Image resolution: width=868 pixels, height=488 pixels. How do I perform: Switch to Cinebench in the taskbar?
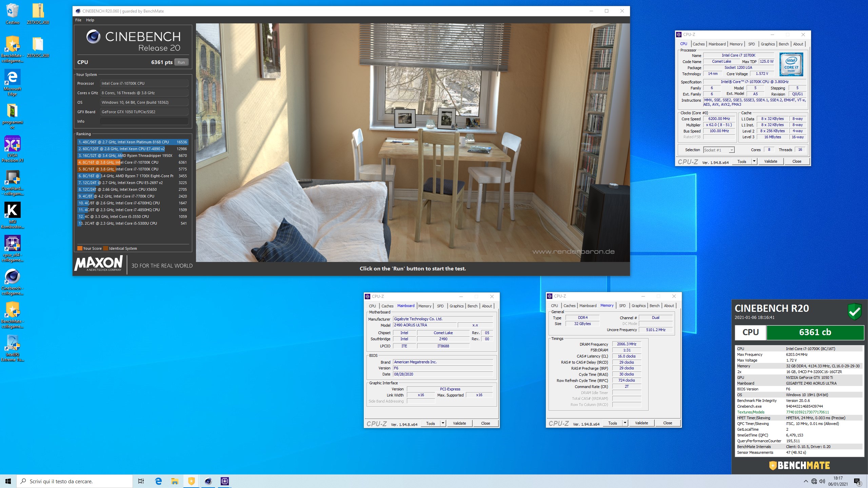pos(208,481)
